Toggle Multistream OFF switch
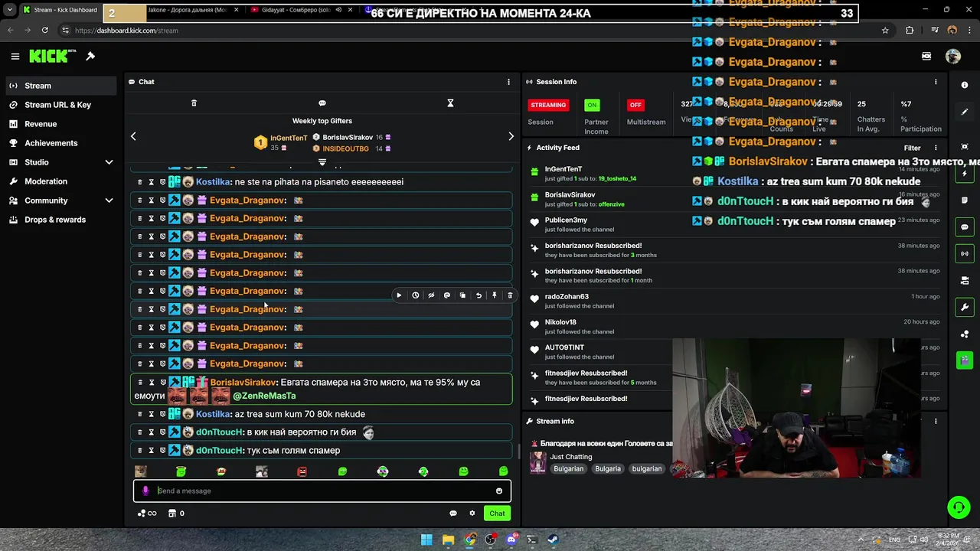 click(635, 105)
